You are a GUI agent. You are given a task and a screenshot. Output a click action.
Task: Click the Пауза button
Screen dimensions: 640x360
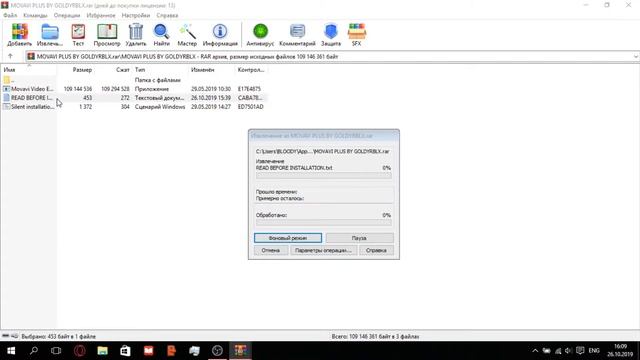[x=360, y=238]
